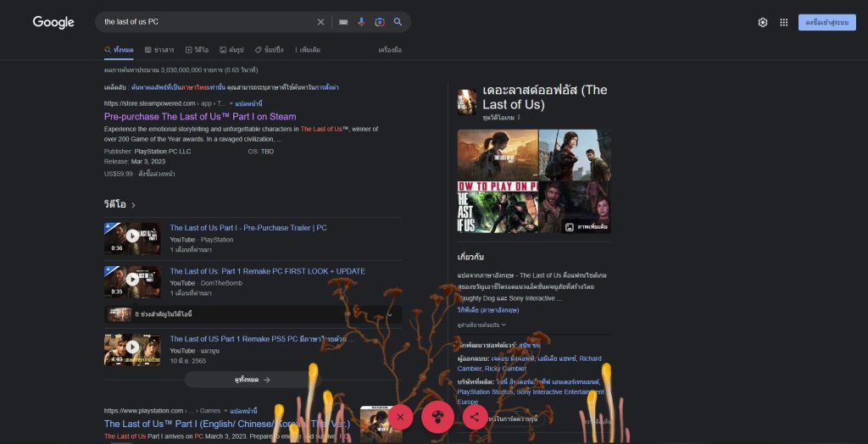Click the About (เกี่ยวกับ) heading
This screenshot has height=444, width=868.
coord(470,258)
